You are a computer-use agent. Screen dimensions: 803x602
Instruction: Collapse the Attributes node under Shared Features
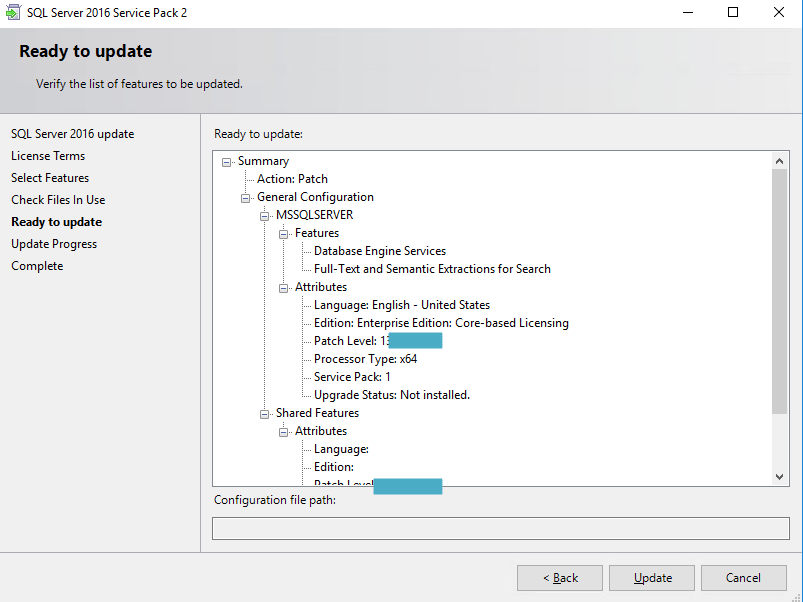pos(283,432)
